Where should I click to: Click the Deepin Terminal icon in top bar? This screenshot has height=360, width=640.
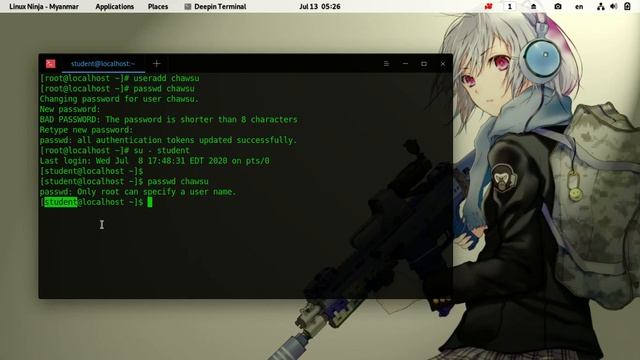tap(188, 7)
